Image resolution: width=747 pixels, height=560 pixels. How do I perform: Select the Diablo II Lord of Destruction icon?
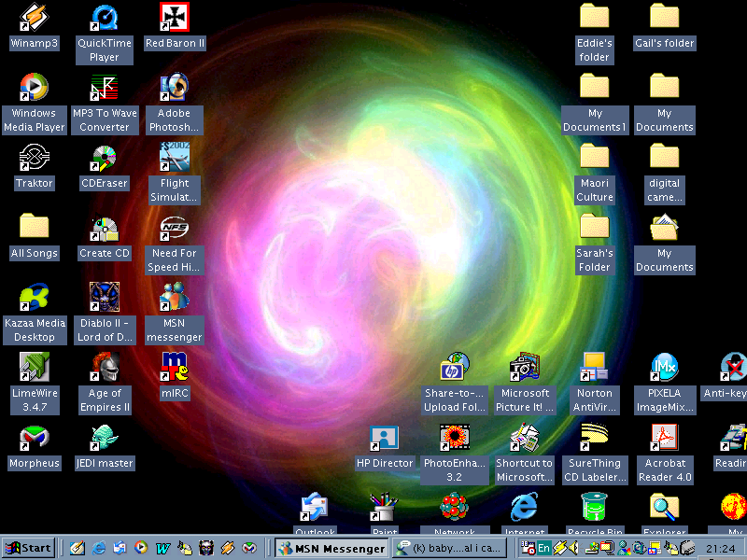coord(104,298)
